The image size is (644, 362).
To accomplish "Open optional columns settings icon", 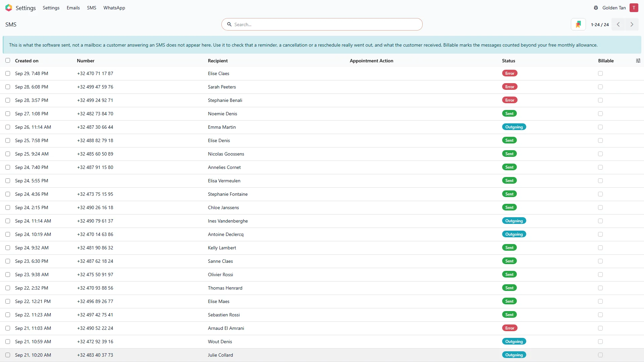I will point(638,61).
